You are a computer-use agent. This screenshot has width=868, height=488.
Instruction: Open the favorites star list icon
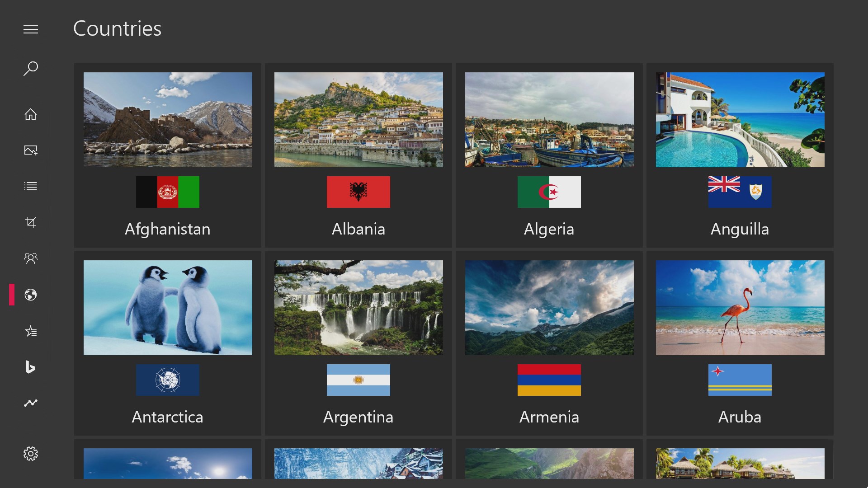31,331
